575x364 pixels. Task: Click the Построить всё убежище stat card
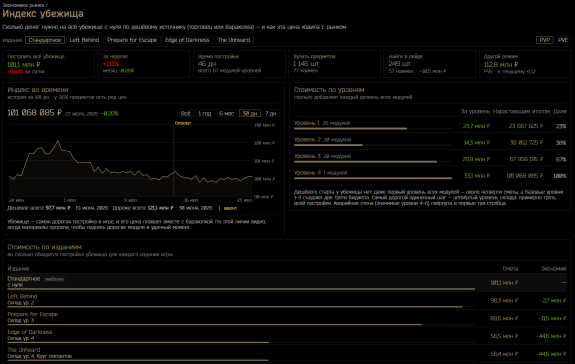click(48, 64)
